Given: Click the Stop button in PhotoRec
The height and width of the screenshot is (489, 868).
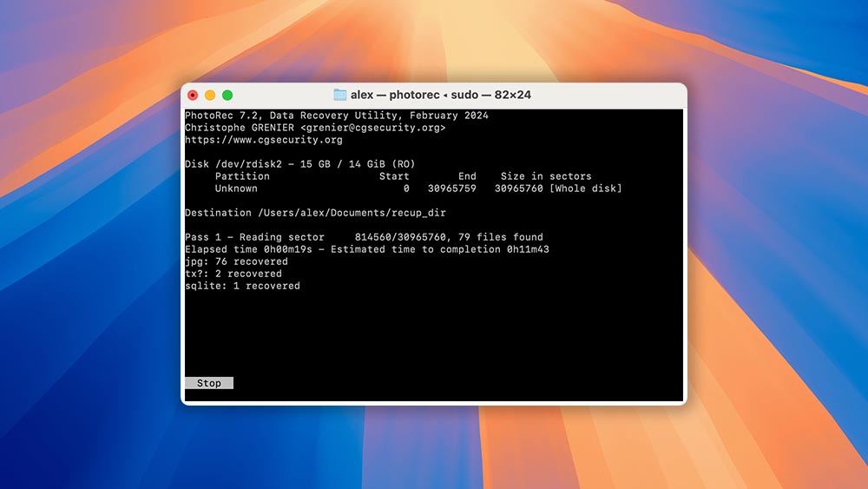Looking at the screenshot, I should pyautogui.click(x=208, y=383).
